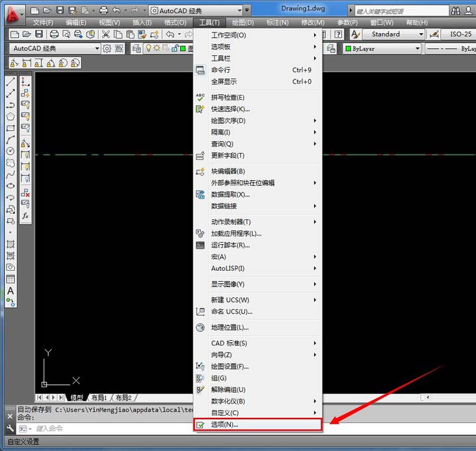Click the Print icon in quick access toolbar
The image size is (476, 451).
coord(103,10)
